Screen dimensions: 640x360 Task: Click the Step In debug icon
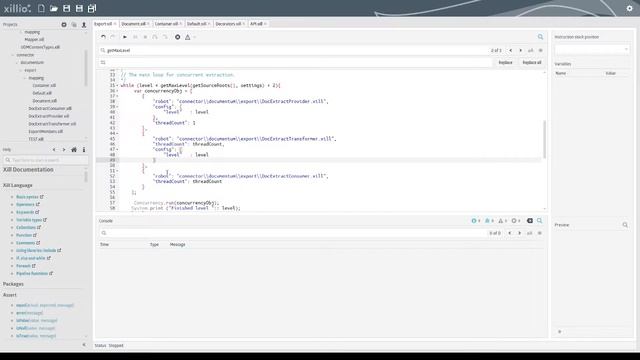(165, 37)
